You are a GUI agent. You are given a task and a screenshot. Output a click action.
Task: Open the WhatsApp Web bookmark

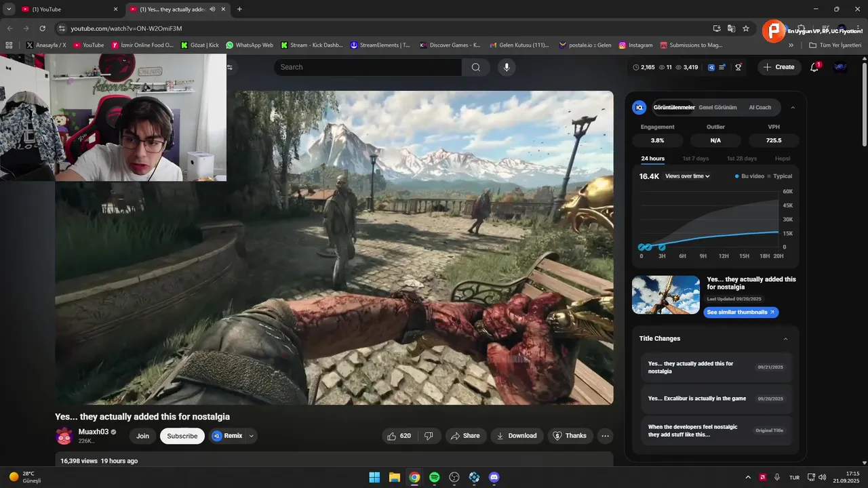click(x=249, y=45)
